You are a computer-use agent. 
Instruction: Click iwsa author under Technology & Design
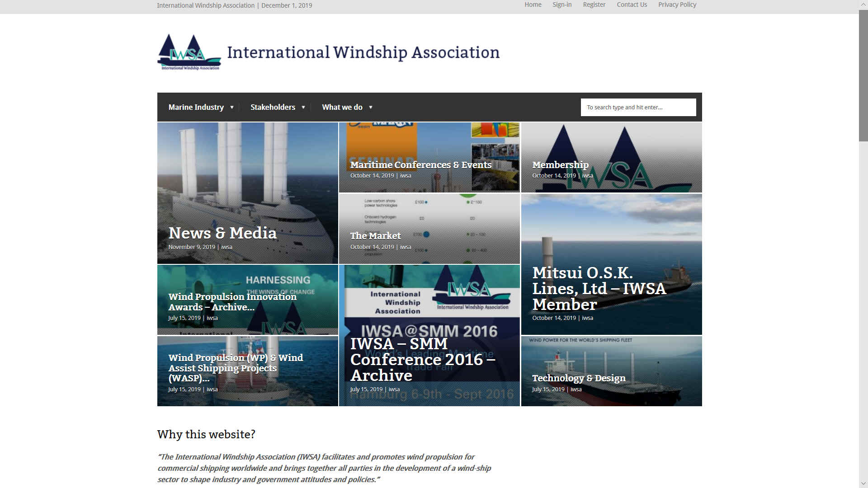pos(576,389)
